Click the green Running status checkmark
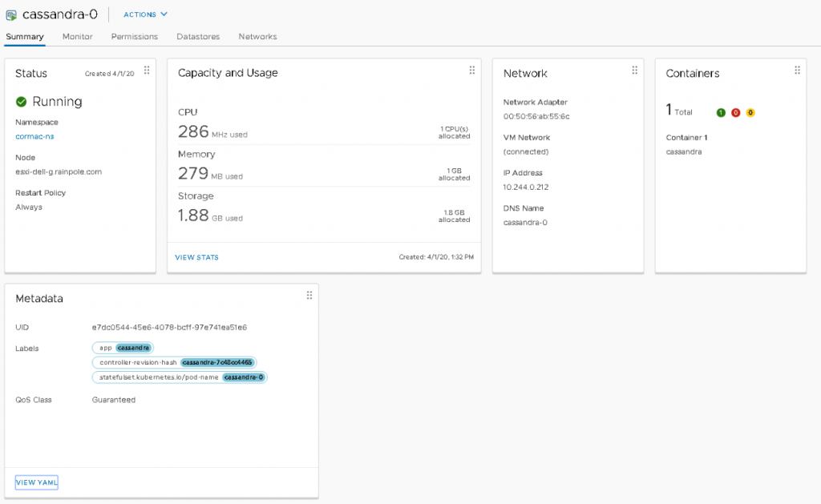Viewport: 821px width, 504px height. point(20,101)
